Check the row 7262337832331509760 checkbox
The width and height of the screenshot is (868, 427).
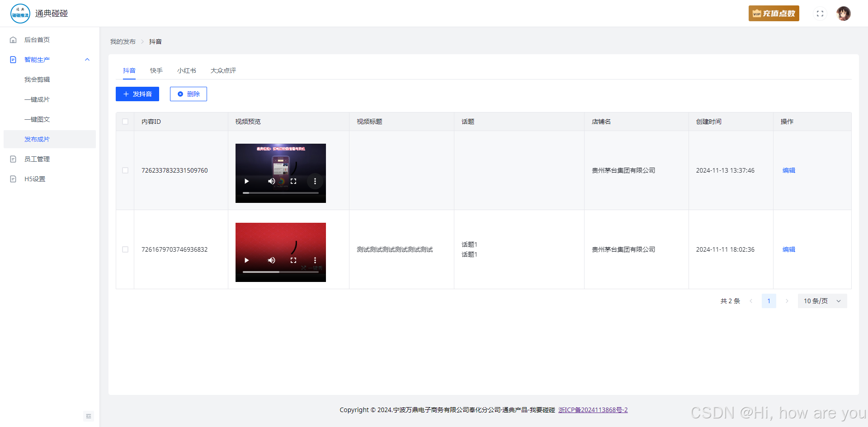click(x=125, y=170)
